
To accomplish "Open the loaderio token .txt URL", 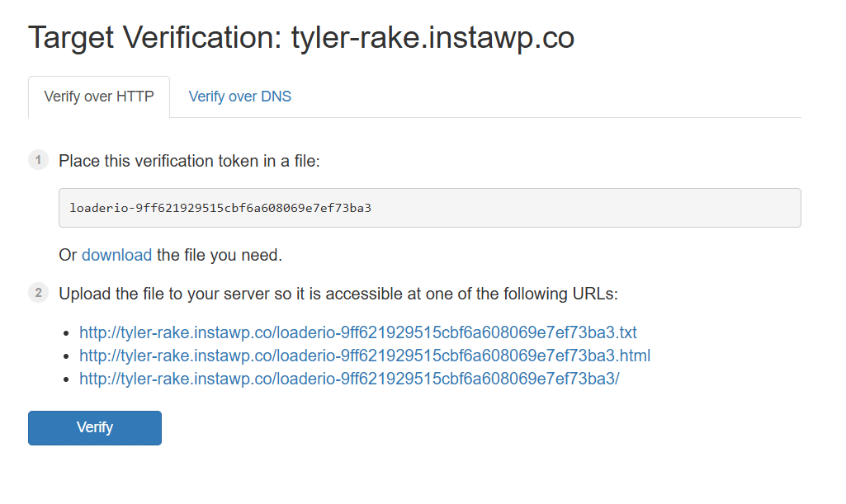I will 357,332.
